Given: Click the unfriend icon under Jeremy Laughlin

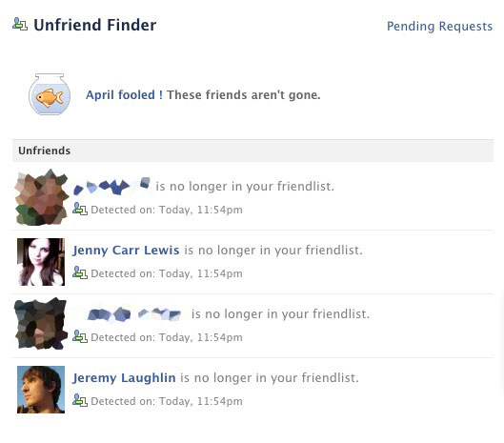Looking at the screenshot, I should point(80,400).
